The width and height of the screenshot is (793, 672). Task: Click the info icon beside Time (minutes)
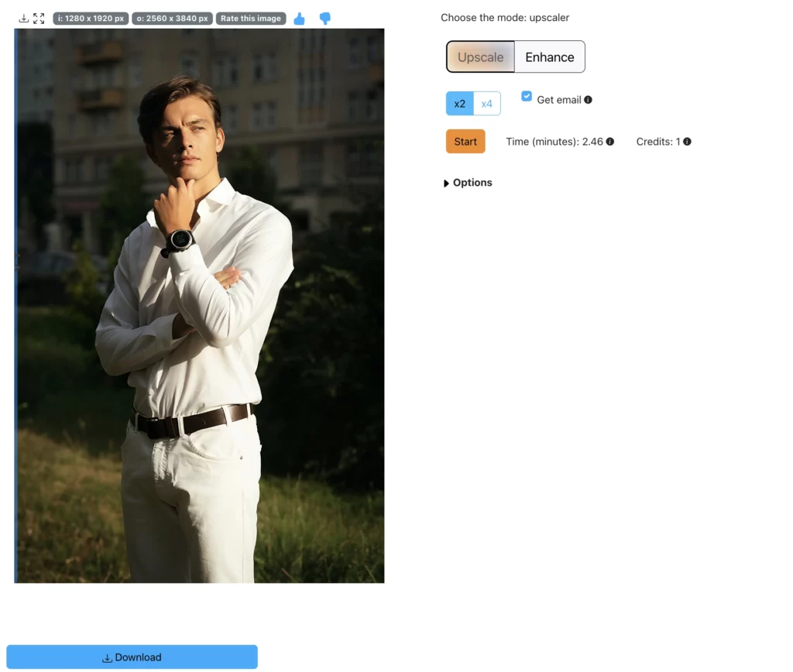tap(610, 141)
